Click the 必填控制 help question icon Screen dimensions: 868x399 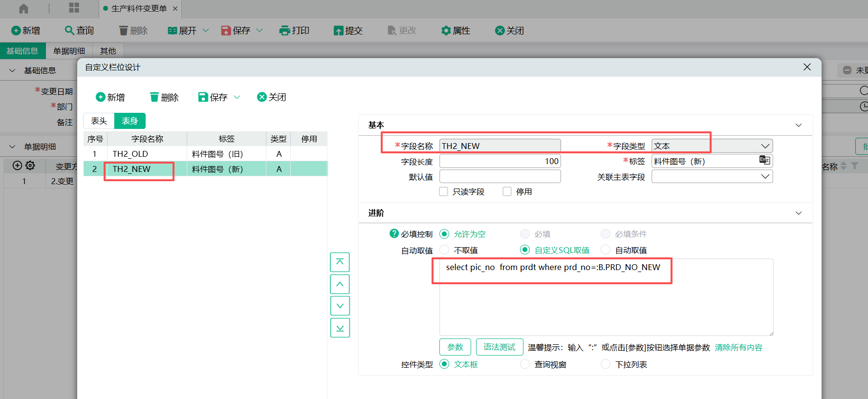(394, 234)
